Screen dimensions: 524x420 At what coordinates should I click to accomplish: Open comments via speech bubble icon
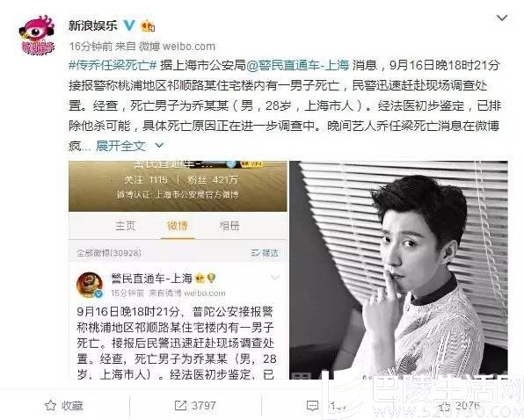[x=312, y=406]
